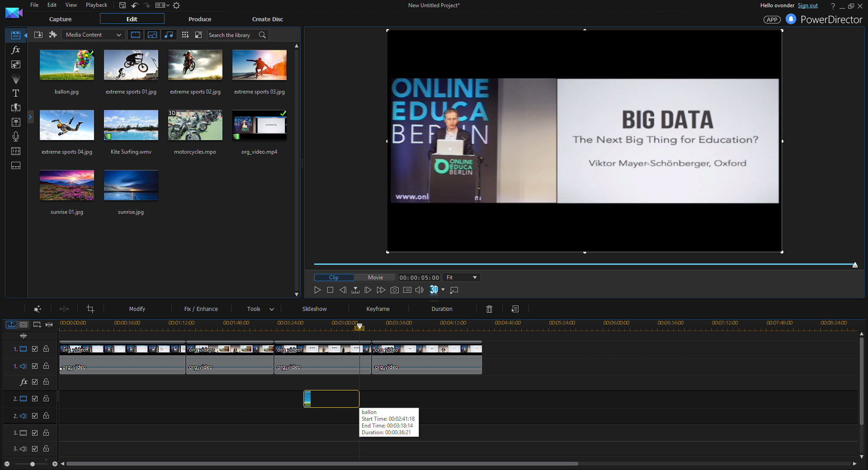Open the Fit zoom dropdown
This screenshot has height=470, width=868.
pyautogui.click(x=461, y=277)
